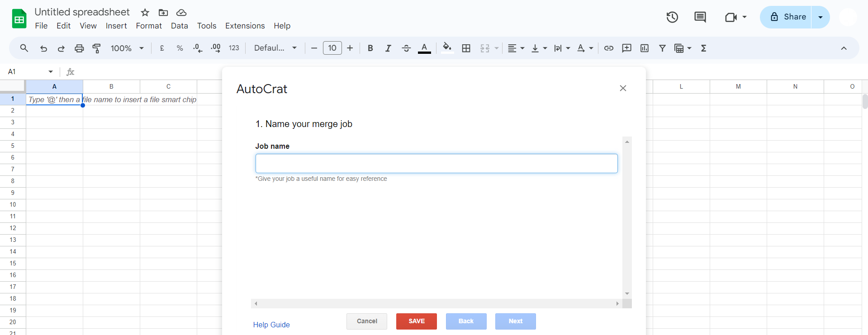The height and width of the screenshot is (335, 868).
Task: Open the functions sigma menu
Action: pyautogui.click(x=704, y=48)
